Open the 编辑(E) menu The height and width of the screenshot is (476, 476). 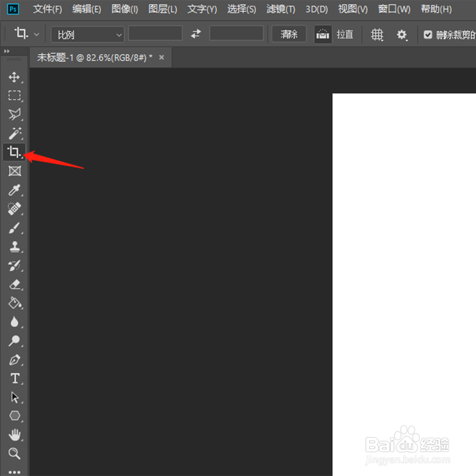[86, 9]
